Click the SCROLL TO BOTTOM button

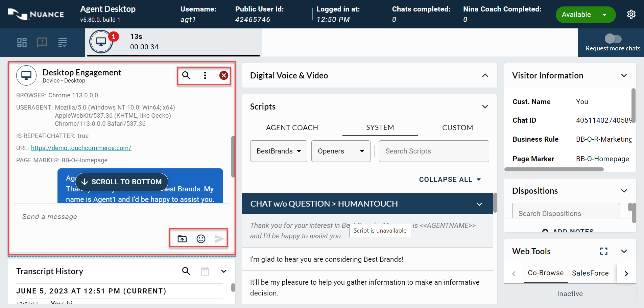[x=122, y=182]
